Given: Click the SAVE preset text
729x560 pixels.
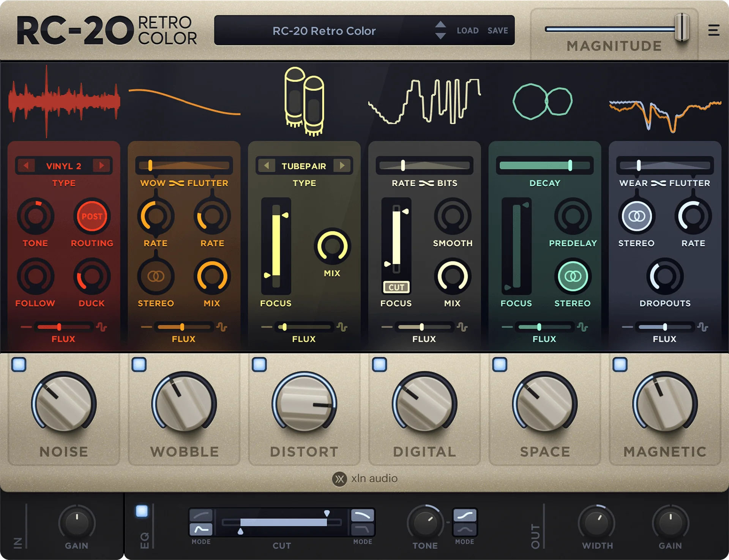Looking at the screenshot, I should click(497, 30).
